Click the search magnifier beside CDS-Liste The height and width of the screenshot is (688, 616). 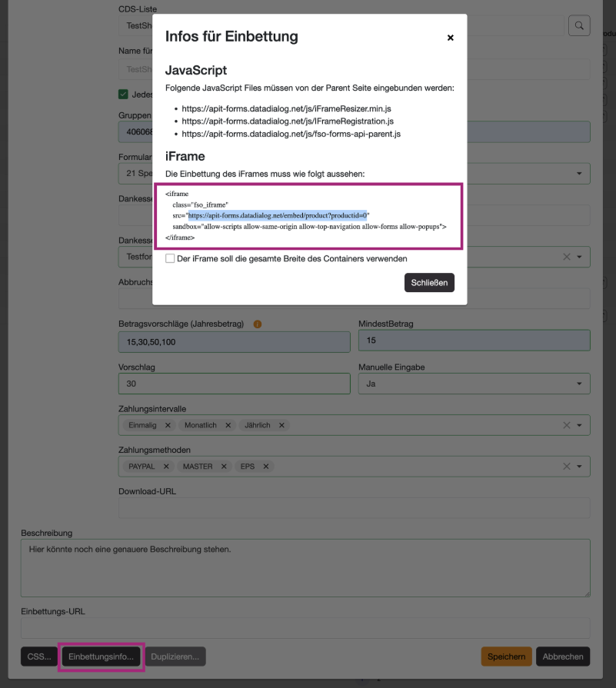[578, 25]
